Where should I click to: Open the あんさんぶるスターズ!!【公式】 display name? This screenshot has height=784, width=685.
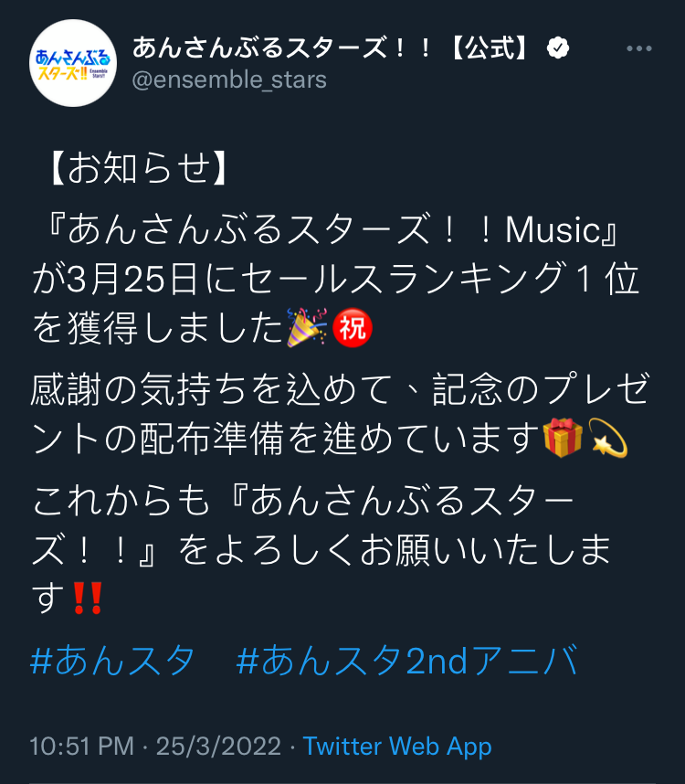click(332, 48)
